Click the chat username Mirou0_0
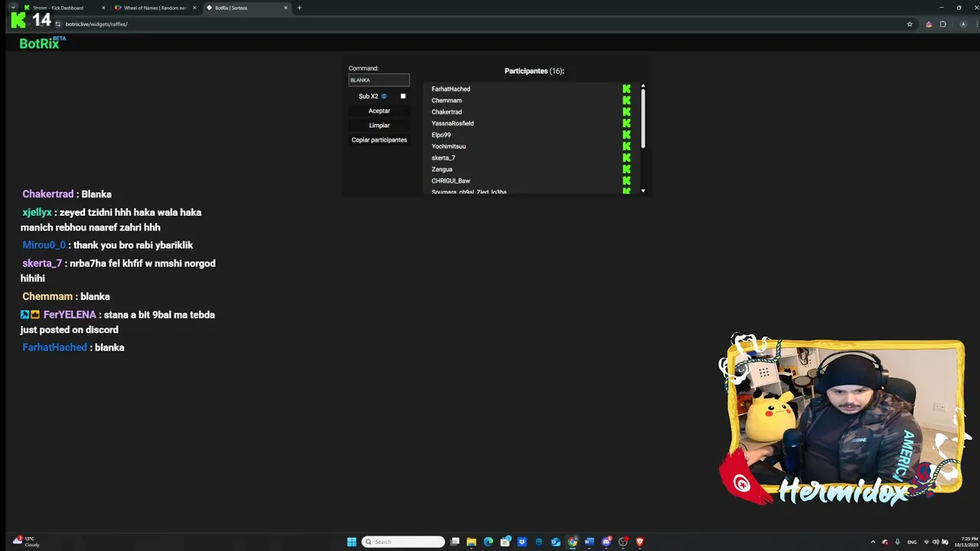The image size is (980, 551). point(44,245)
